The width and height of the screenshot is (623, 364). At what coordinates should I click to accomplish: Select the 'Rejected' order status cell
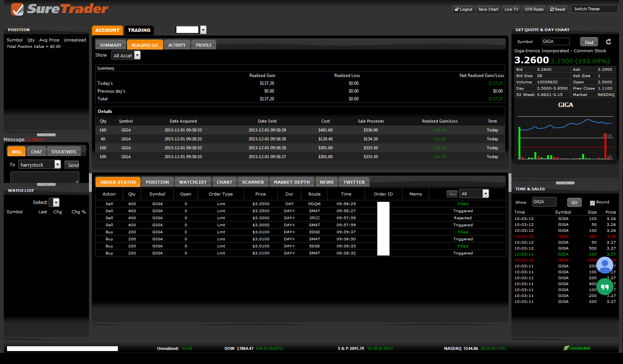point(463,218)
